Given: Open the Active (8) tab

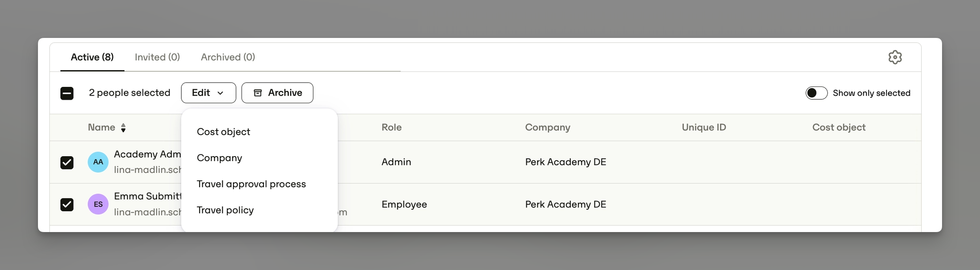Looking at the screenshot, I should tap(92, 57).
